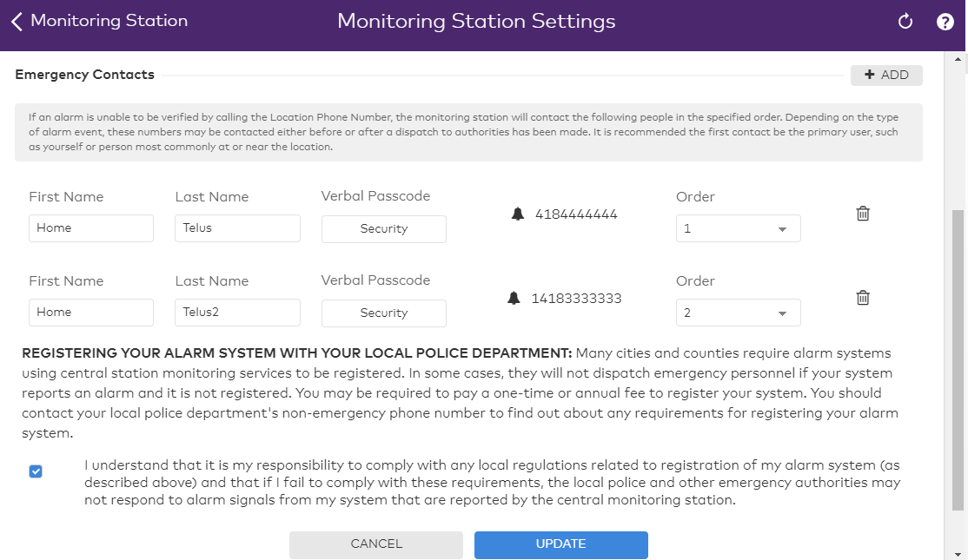Toggle the local regulations agreement checkbox
Screen dimensions: 968x560
coord(36,471)
